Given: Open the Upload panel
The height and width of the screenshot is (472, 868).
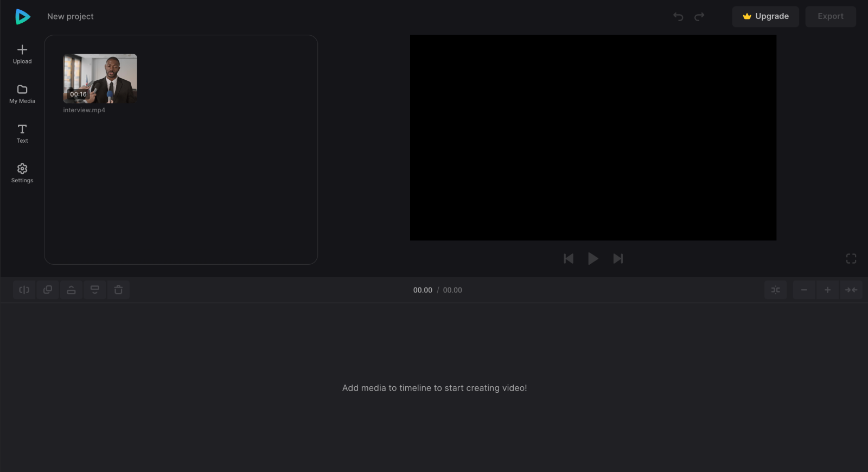Looking at the screenshot, I should 22,54.
